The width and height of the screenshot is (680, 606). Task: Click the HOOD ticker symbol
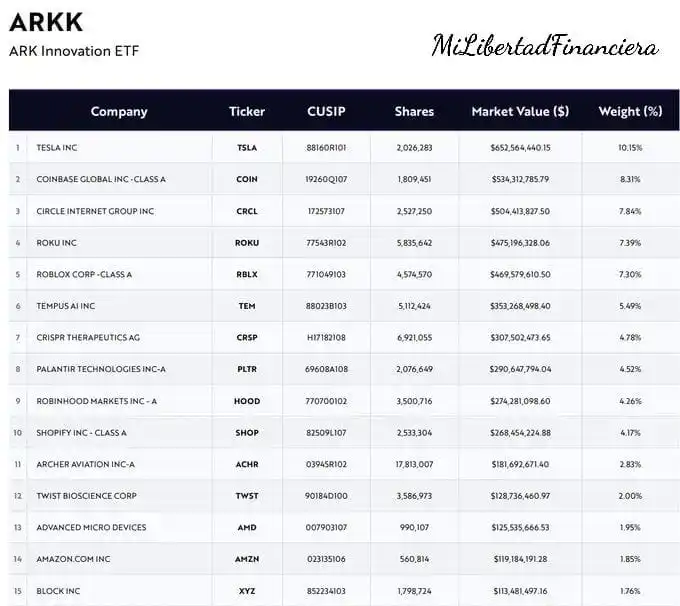[x=247, y=401]
